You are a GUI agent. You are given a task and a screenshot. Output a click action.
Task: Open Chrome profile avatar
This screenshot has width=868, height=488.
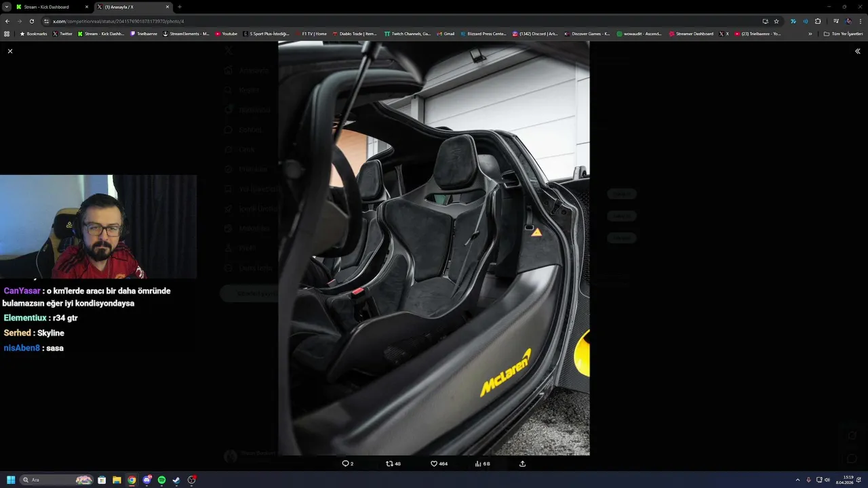tap(848, 21)
